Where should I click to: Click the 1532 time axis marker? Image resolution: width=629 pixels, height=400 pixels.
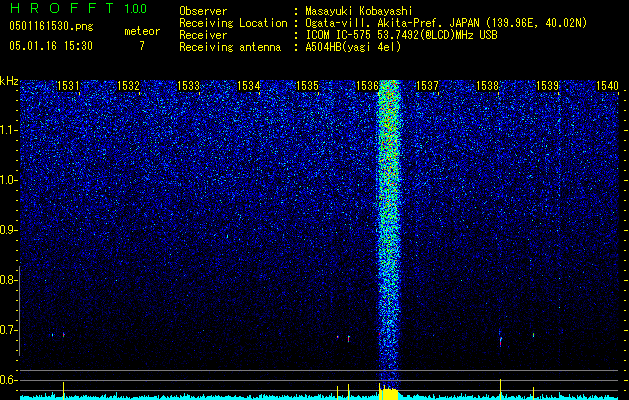click(128, 85)
